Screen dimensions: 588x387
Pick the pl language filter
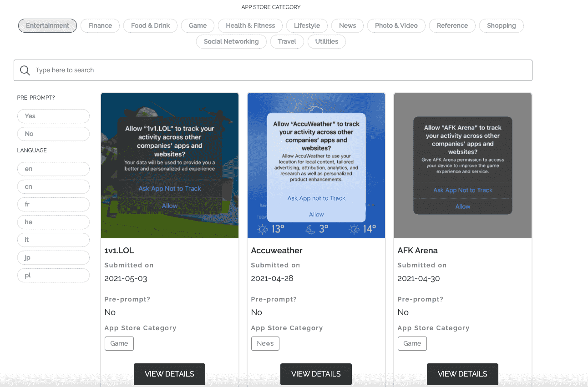[53, 275]
